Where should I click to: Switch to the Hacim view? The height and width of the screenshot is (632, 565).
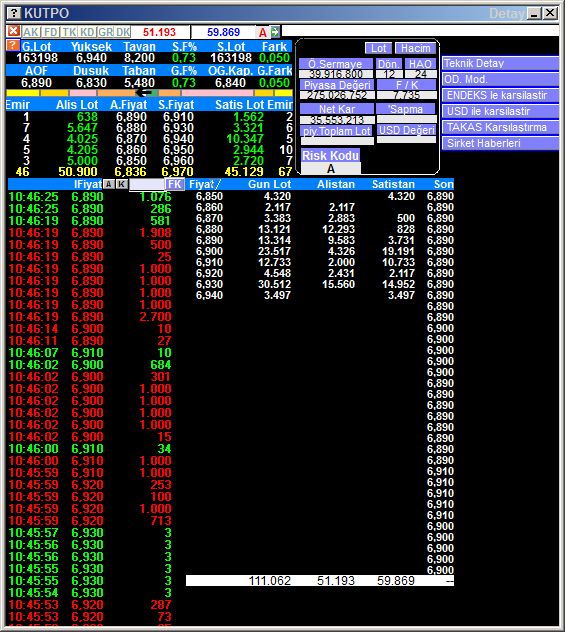[415, 48]
